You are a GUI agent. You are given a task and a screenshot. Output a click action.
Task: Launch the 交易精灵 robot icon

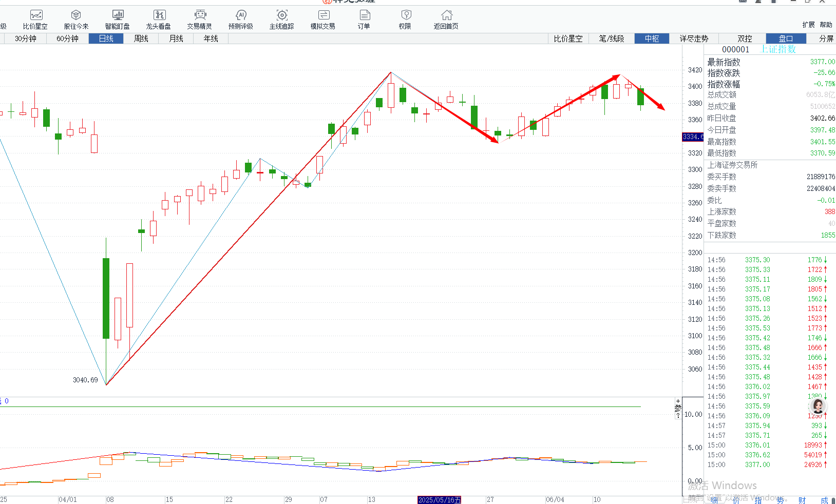point(200,19)
